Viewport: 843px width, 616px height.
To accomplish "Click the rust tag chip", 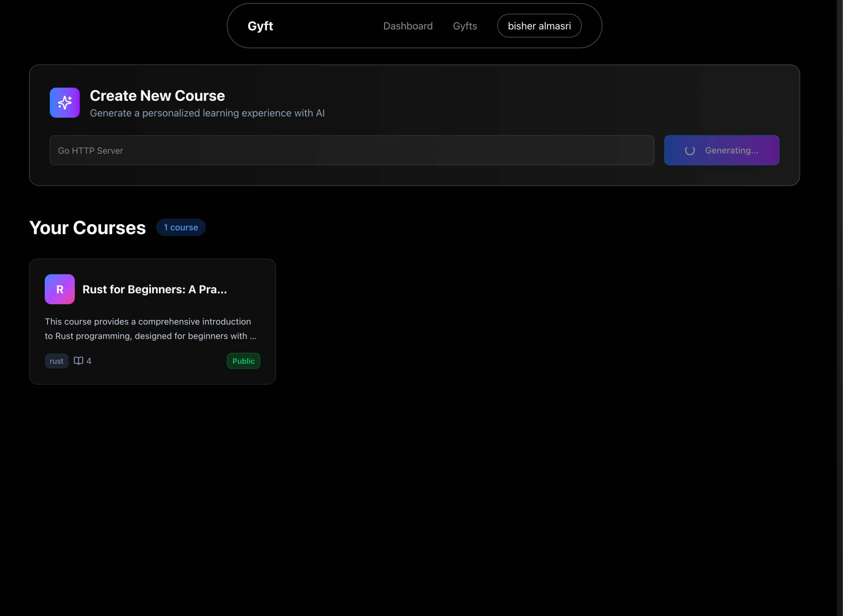I will [56, 361].
